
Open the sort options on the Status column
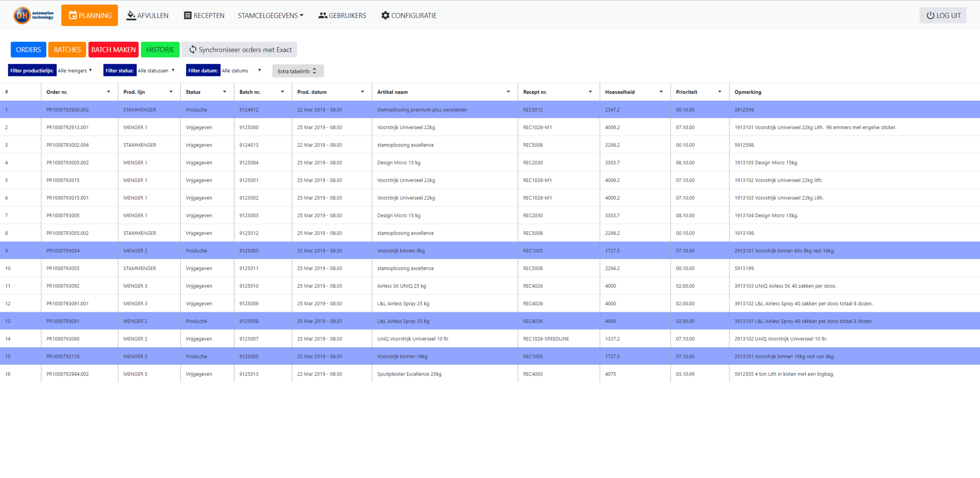point(225,92)
